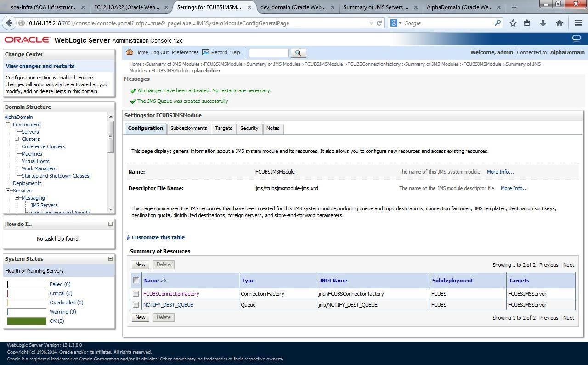The height and width of the screenshot is (365, 588).
Task: Click in the console search input field
Action: pyautogui.click(x=269, y=53)
